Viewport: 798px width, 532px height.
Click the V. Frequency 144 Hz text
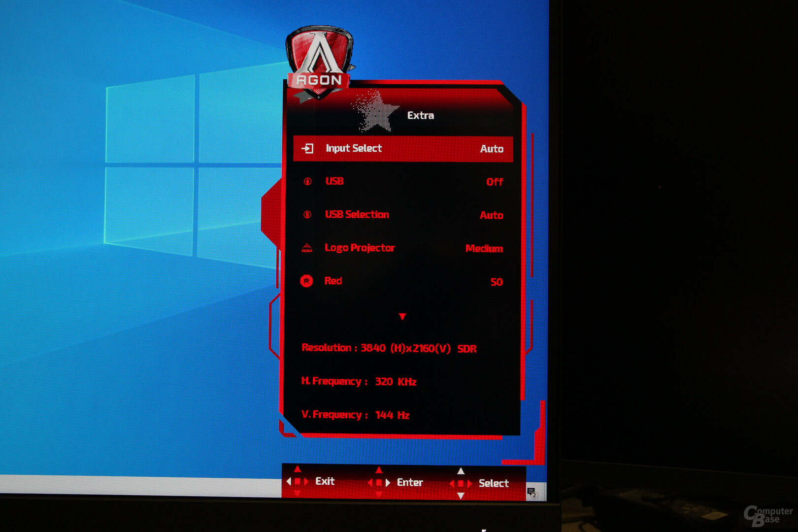[355, 415]
